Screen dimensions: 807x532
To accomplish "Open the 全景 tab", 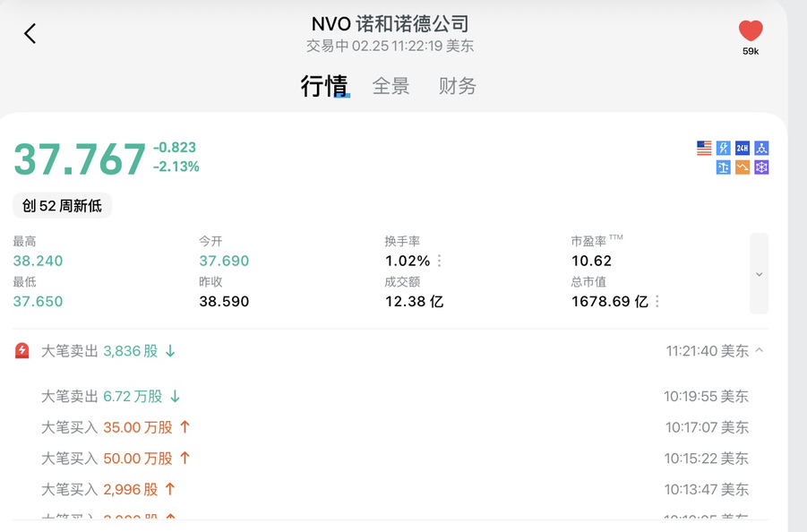I will [391, 86].
